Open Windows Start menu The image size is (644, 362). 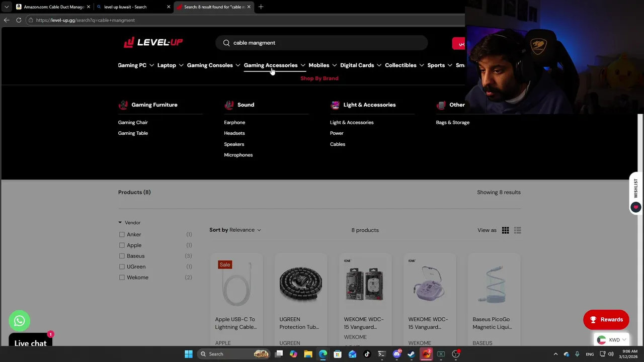pyautogui.click(x=189, y=354)
